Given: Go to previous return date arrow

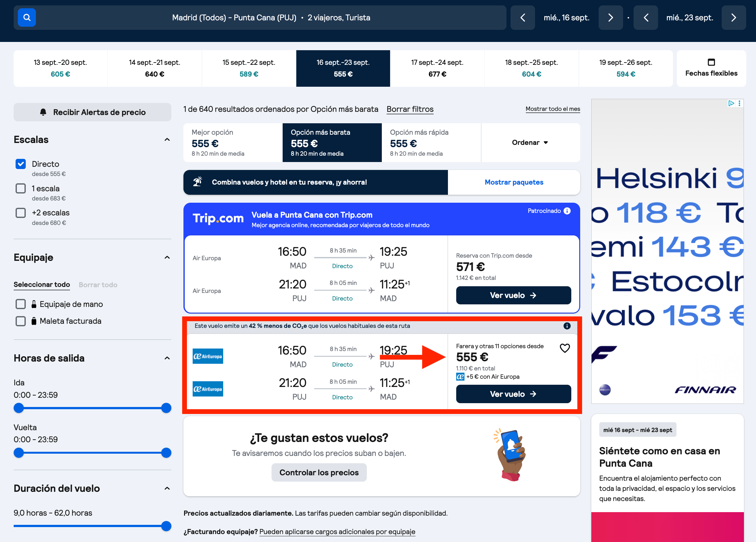Looking at the screenshot, I should pos(646,17).
